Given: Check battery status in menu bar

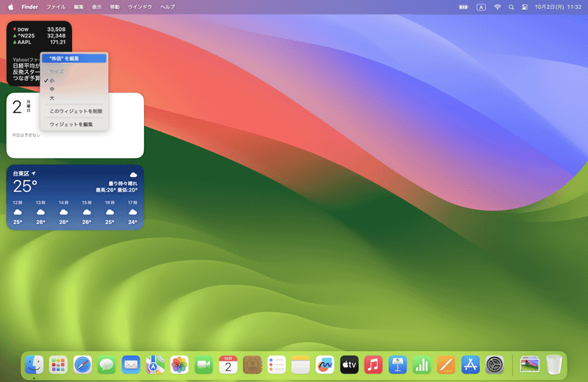Looking at the screenshot, I should (x=464, y=7).
